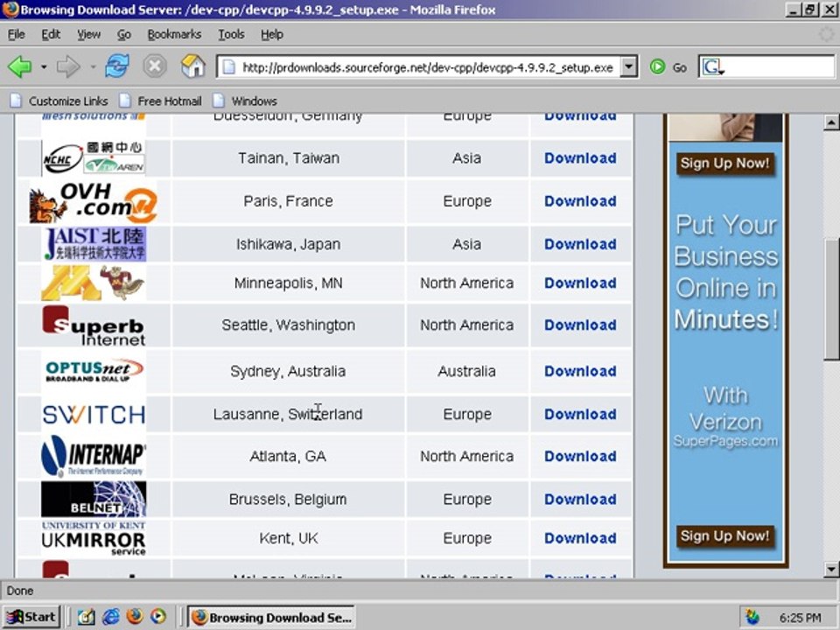
Task: Click Browsing Download Server taskbar button
Action: click(271, 617)
